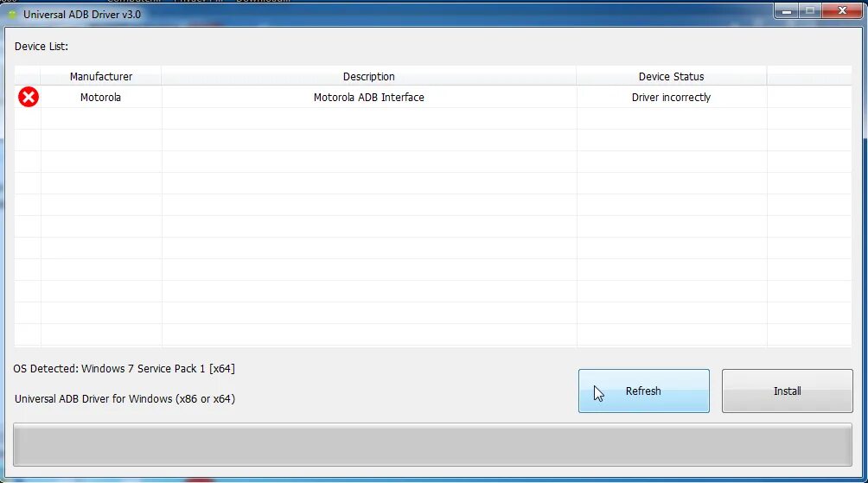Viewport: 868px width, 483px height.
Task: Click the Device List label
Action: [41, 47]
